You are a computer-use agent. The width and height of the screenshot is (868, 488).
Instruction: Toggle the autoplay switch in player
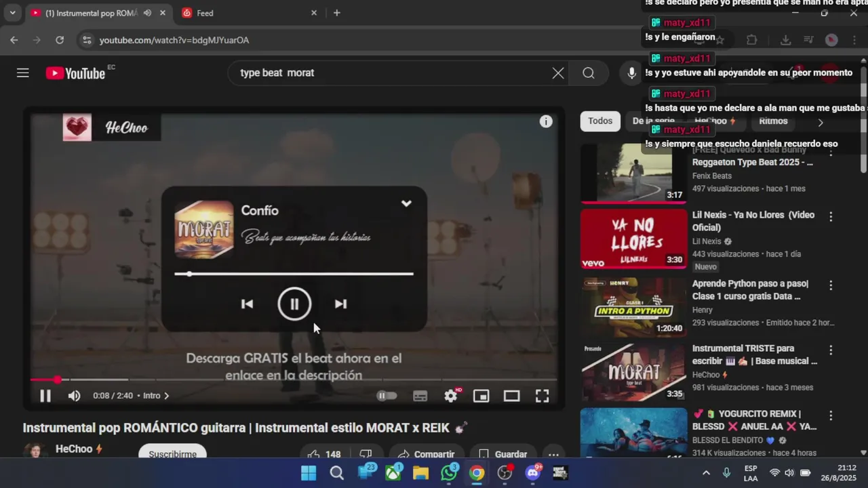(x=387, y=396)
